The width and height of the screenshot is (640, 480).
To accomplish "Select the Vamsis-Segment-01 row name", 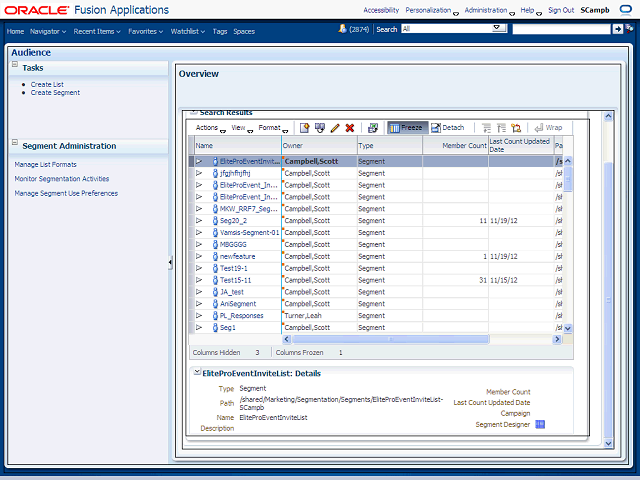I will coord(249,233).
